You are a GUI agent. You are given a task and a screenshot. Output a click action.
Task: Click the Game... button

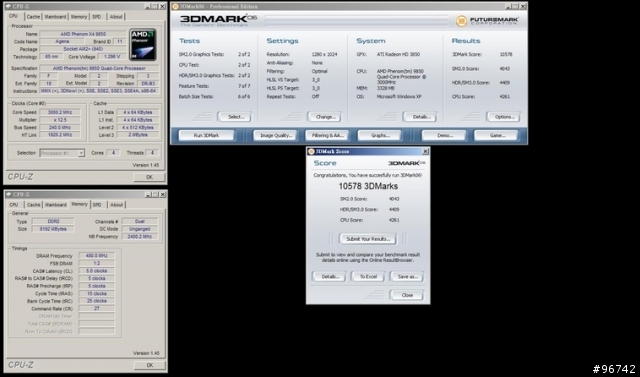click(x=496, y=135)
